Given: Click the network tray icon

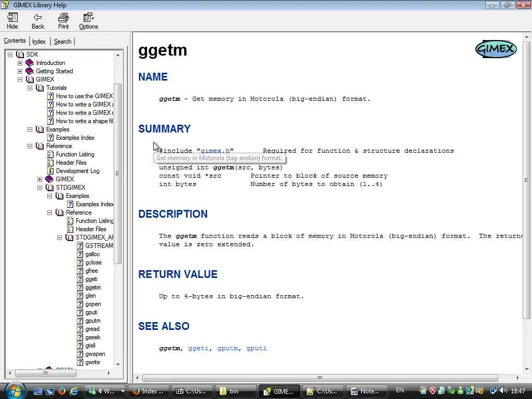Looking at the screenshot, I should [x=494, y=391].
